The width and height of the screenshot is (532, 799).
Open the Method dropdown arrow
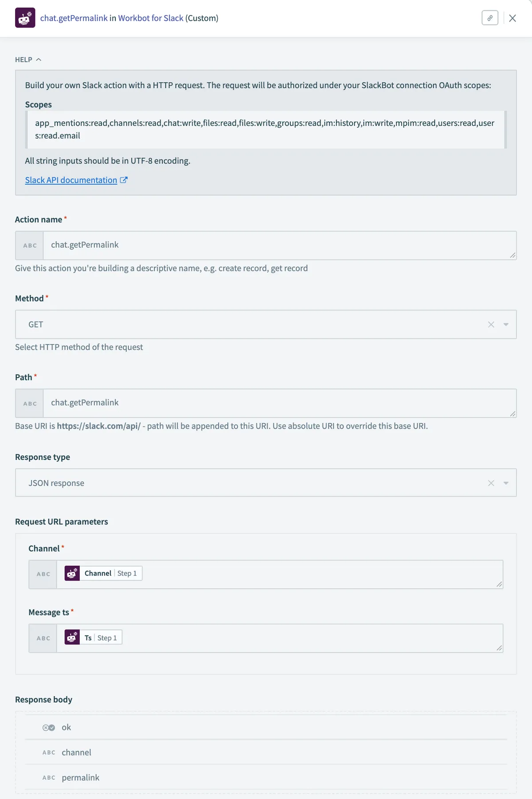coord(506,325)
